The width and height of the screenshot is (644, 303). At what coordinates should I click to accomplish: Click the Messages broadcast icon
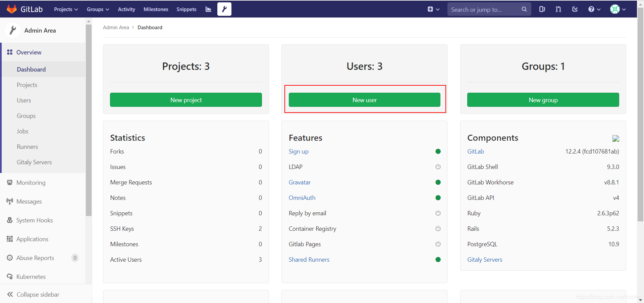click(10, 201)
